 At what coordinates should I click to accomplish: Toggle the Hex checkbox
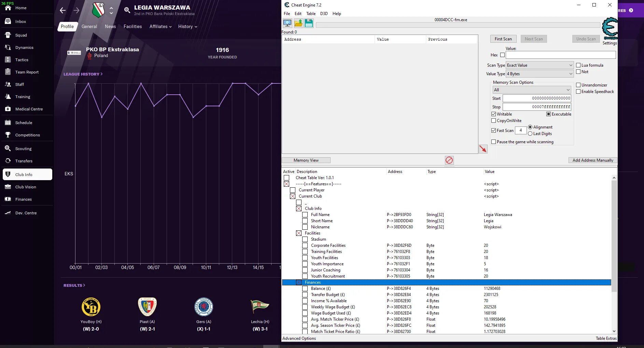pos(502,55)
